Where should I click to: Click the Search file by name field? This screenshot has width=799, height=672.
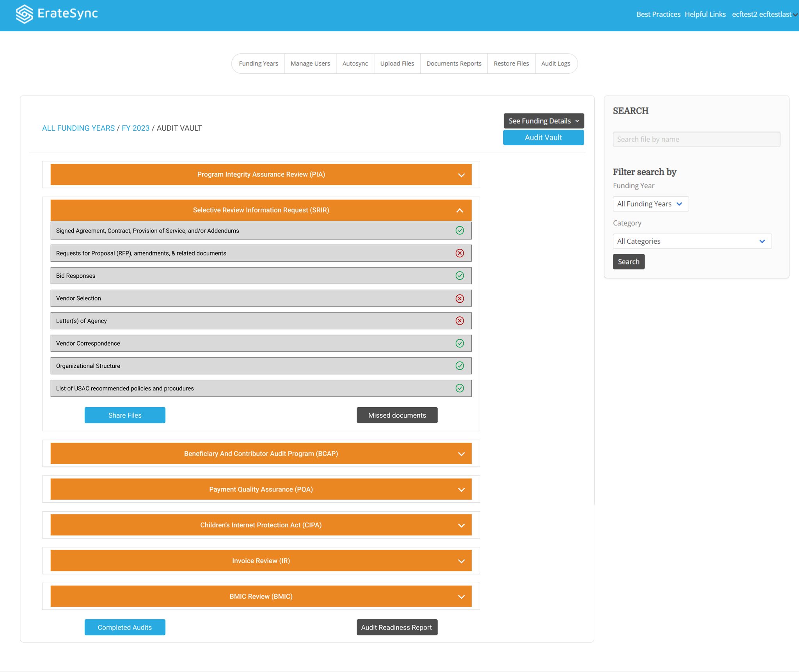coord(696,139)
